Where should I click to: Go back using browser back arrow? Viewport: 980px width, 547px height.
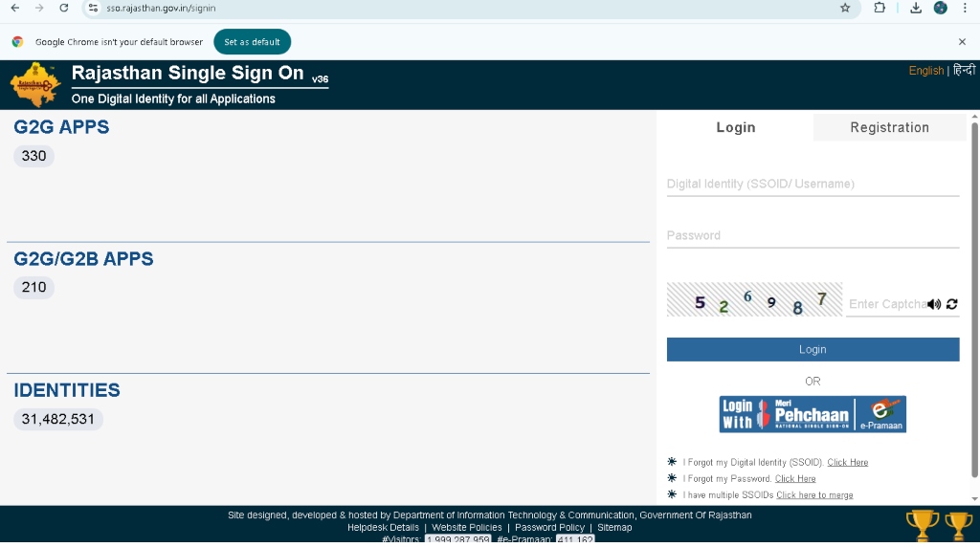pos(15,8)
